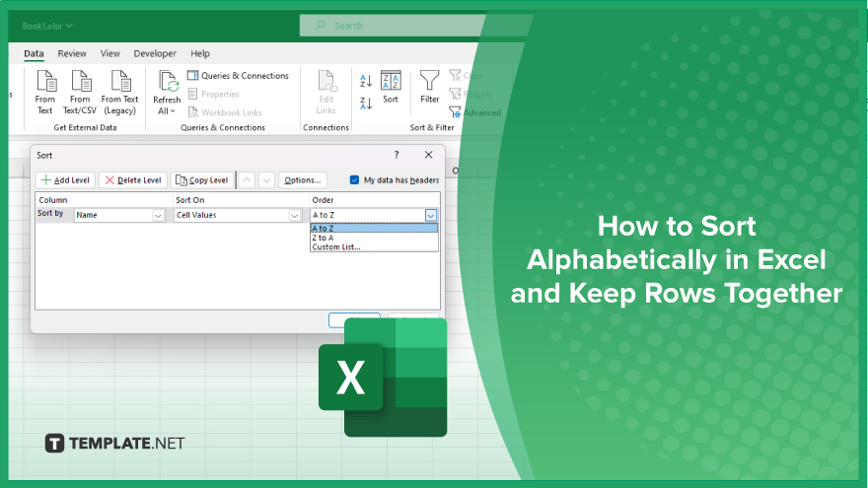Open the Sort dialog from ribbon
This screenshot has width=868, height=488.
[391, 88]
